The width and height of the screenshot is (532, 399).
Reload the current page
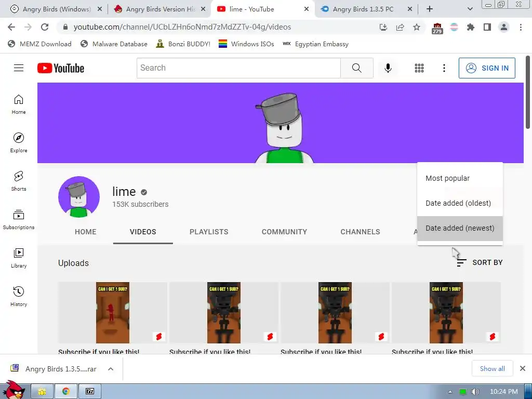(x=45, y=27)
